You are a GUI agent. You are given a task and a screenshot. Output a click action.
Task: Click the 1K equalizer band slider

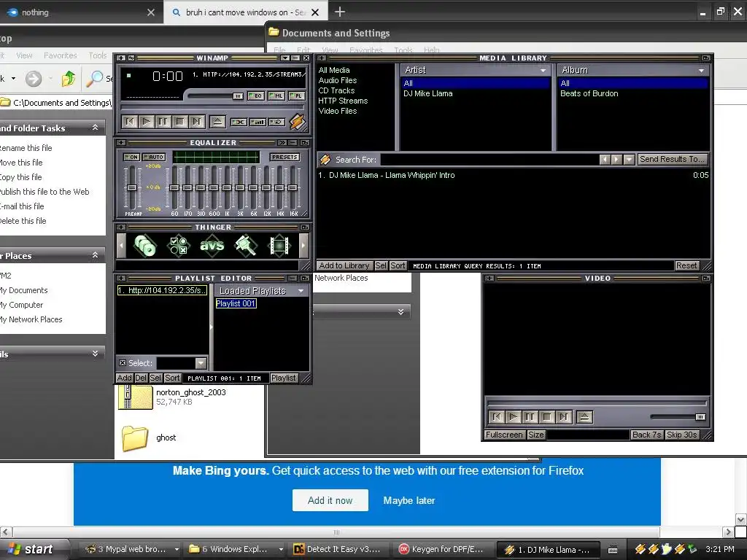227,187
